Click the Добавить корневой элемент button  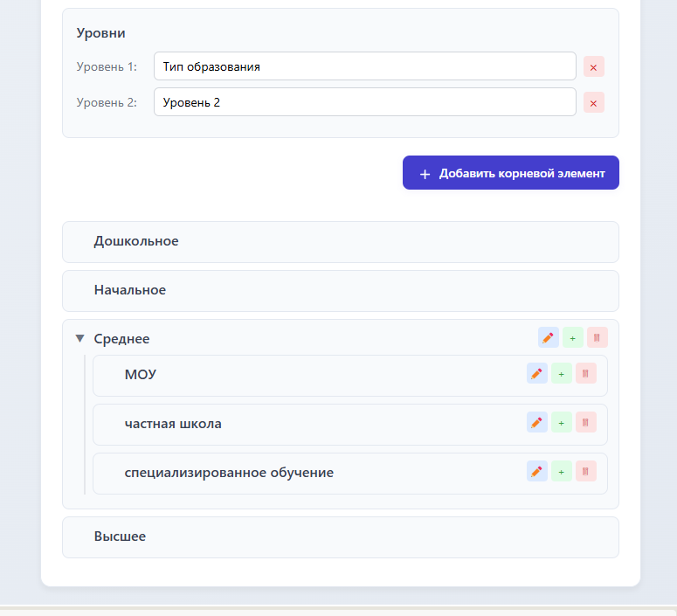pos(511,173)
